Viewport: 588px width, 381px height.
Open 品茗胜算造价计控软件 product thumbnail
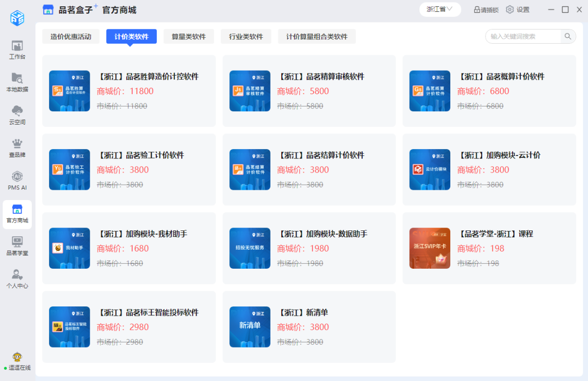tap(70, 91)
